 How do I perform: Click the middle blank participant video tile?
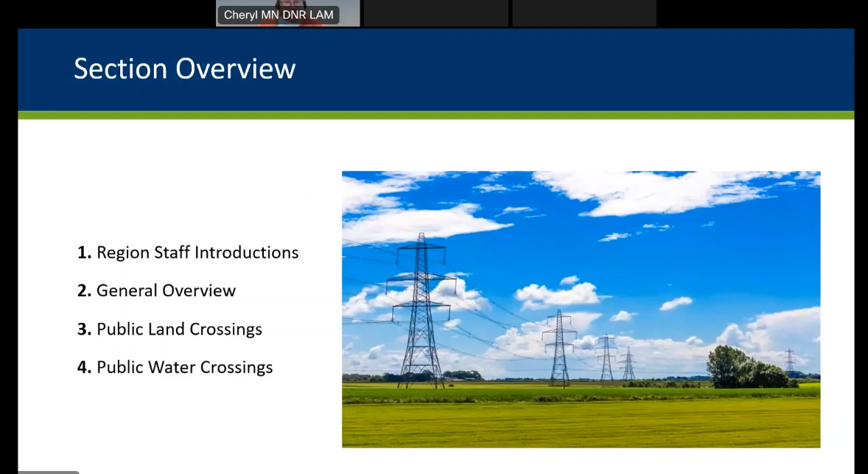click(435, 13)
